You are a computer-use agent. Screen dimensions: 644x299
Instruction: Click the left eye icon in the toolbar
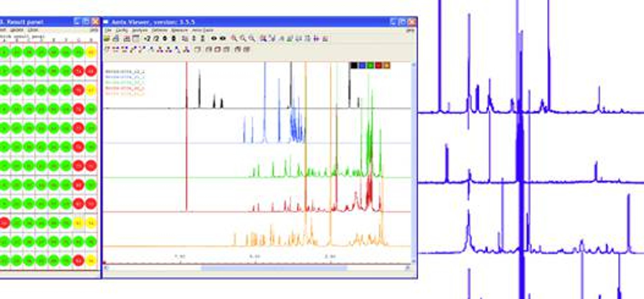pos(214,39)
